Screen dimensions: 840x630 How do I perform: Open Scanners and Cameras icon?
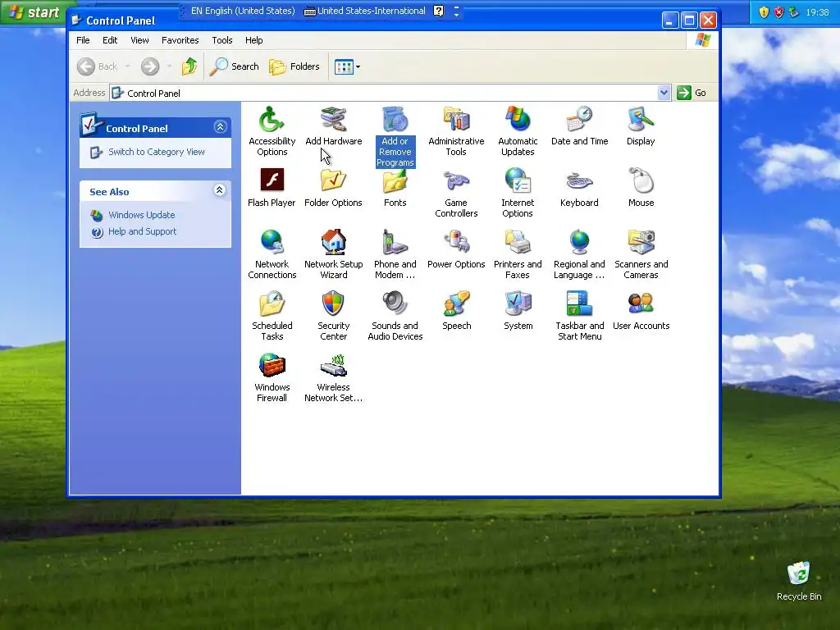tap(641, 254)
